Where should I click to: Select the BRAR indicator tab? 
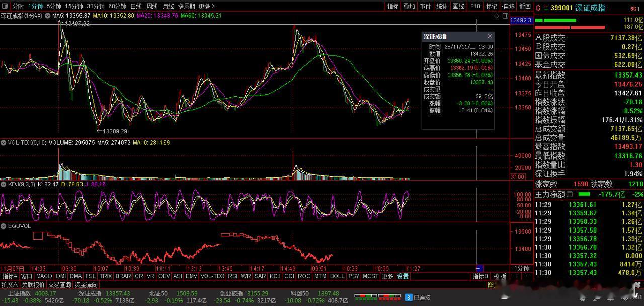123,276
